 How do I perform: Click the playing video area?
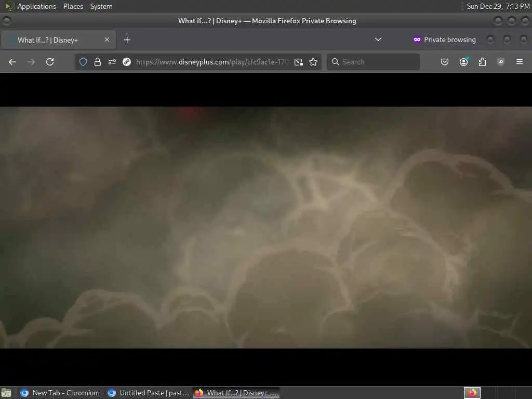pos(266,228)
